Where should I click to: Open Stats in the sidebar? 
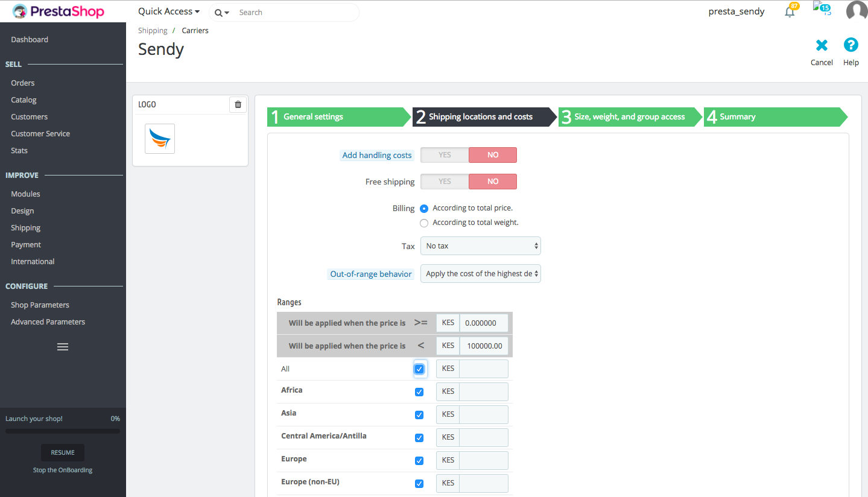point(19,151)
